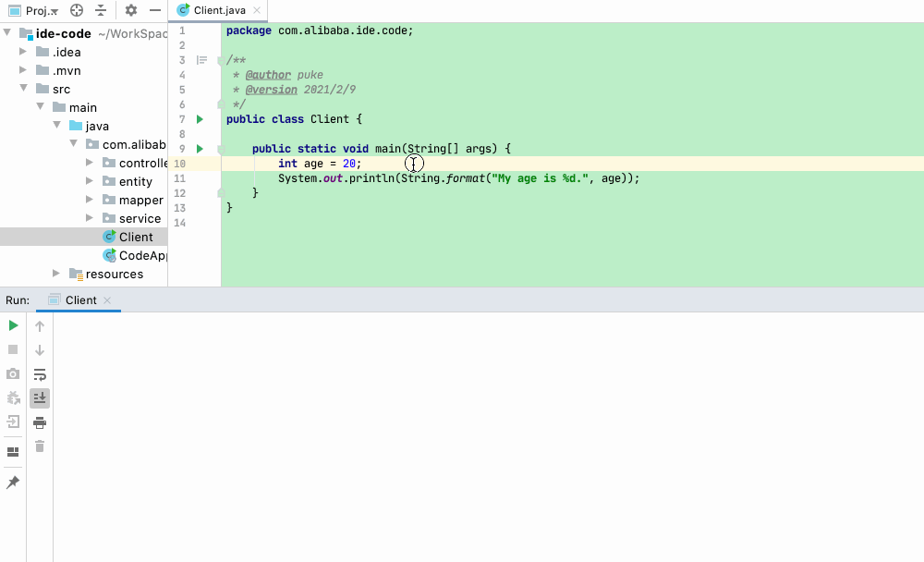The height and width of the screenshot is (562, 924).
Task: Collapse the ide-code project root
Action: pyautogui.click(x=7, y=33)
